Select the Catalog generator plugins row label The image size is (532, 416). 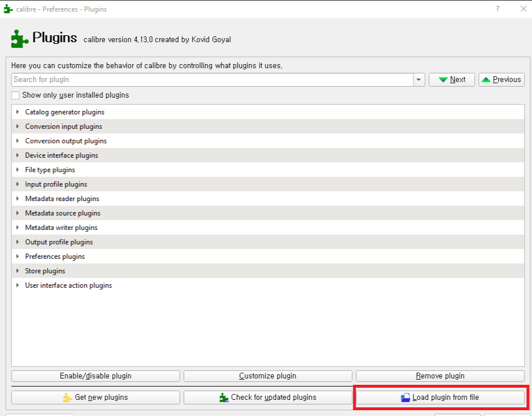coord(65,112)
